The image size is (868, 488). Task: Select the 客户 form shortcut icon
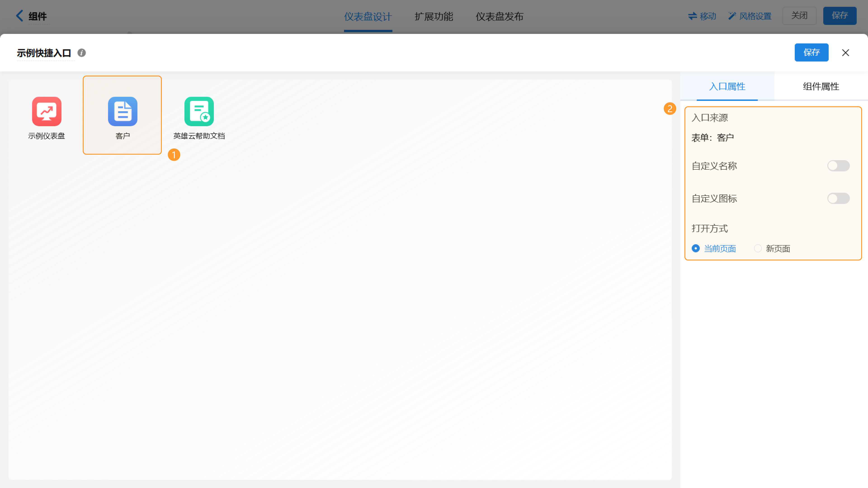(x=123, y=111)
